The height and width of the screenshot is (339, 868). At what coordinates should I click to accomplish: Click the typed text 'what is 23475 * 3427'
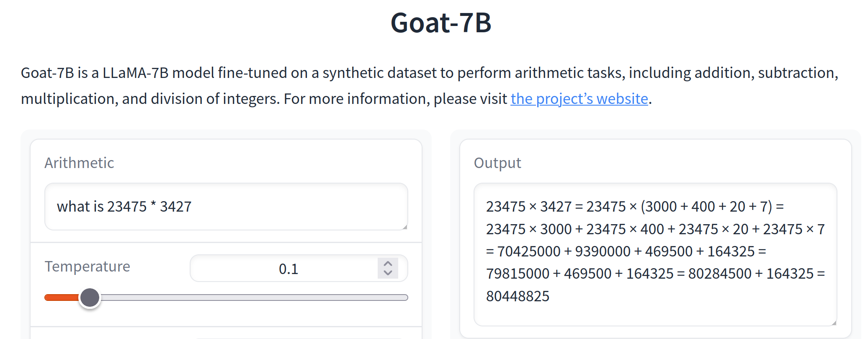pos(124,207)
